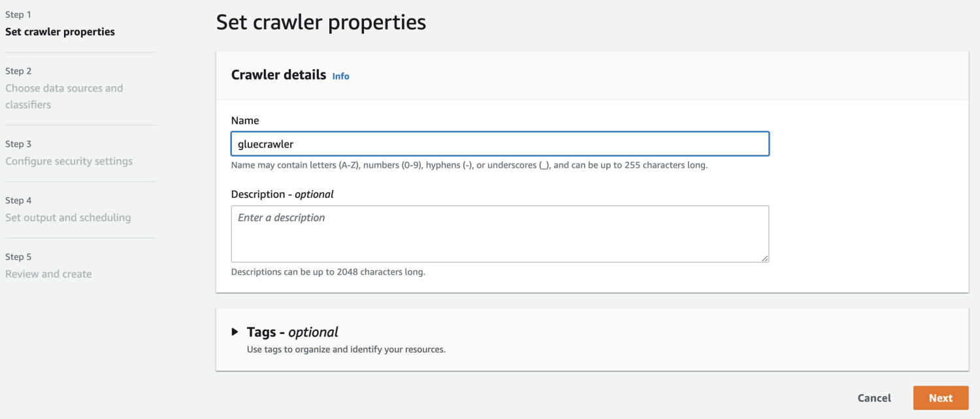
Task: Click the "Tags - optional" section header
Action: [292, 332]
